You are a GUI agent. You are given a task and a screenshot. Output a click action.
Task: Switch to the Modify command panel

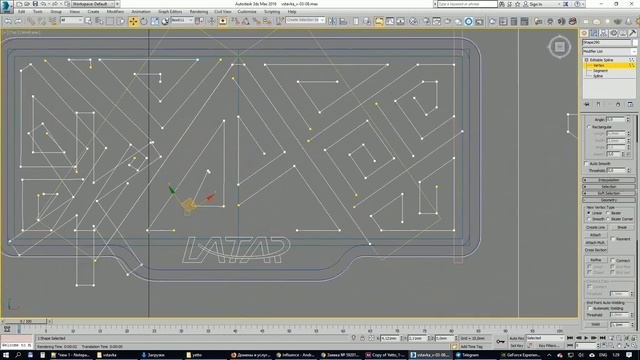(x=594, y=33)
